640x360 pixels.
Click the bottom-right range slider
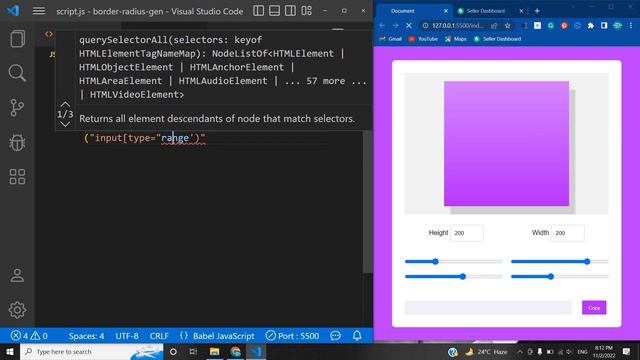(x=560, y=277)
